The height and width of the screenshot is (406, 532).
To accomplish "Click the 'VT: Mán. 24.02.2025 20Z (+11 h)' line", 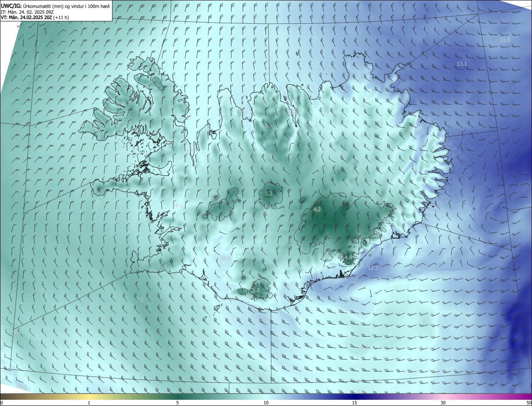I will coord(35,17).
